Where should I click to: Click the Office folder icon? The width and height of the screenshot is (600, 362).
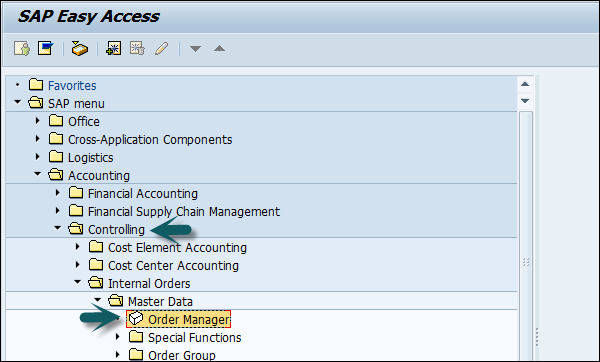(56, 121)
